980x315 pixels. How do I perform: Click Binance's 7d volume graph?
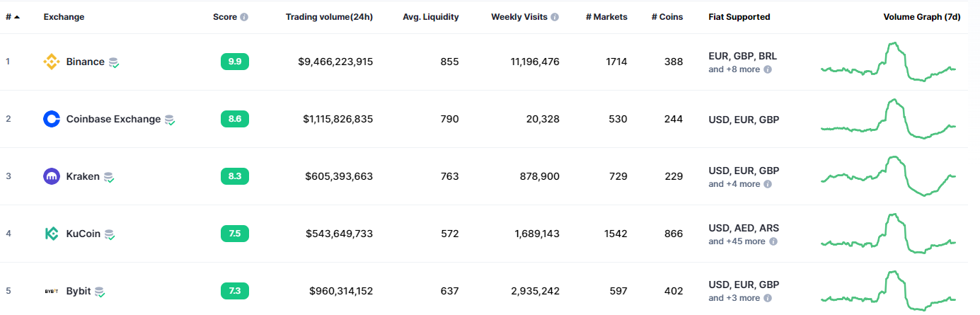tap(888, 62)
